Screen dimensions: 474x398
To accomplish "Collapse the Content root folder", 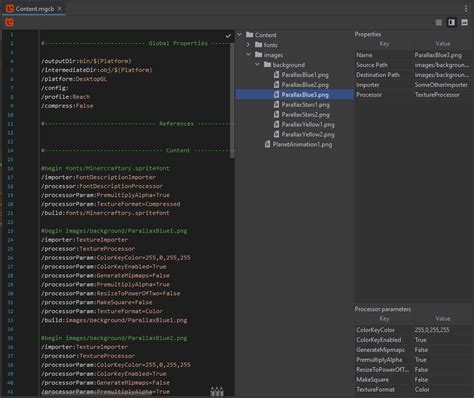I will click(240, 35).
